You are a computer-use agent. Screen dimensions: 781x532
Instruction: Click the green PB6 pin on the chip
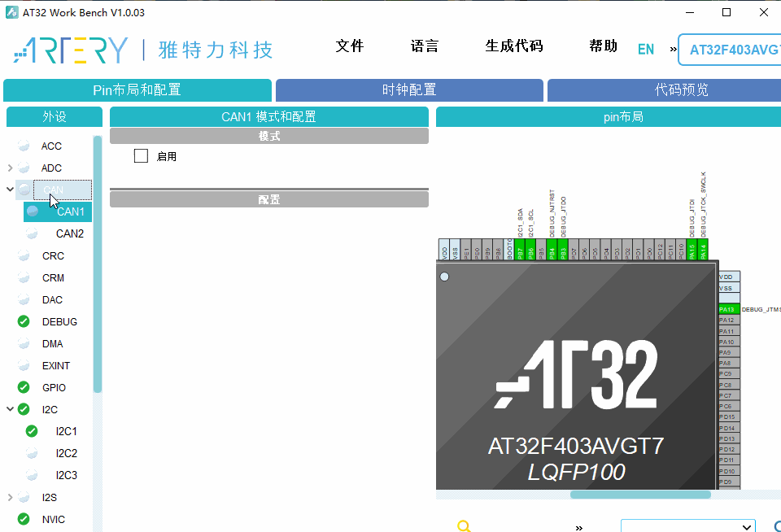point(530,249)
